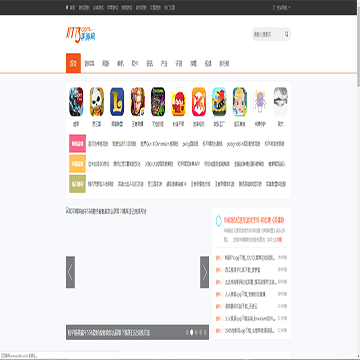Open the purple spider character icon

click(260, 102)
